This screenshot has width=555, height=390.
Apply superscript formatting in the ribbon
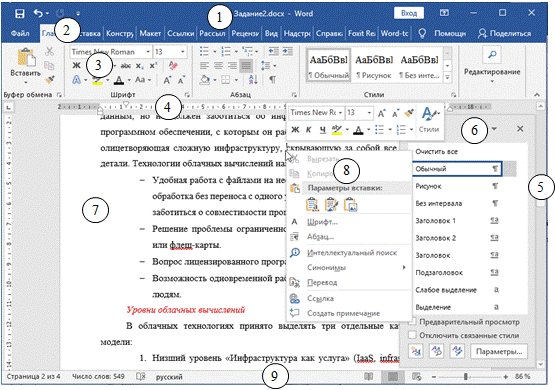(153, 66)
